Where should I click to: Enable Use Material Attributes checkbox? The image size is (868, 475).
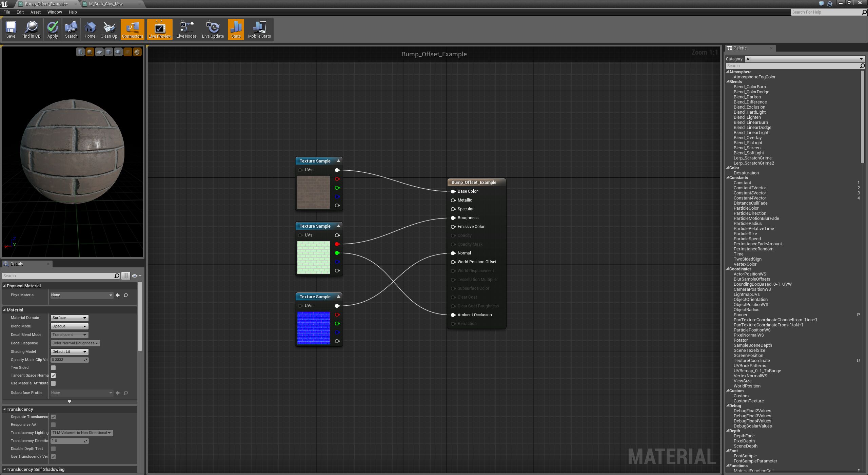pyautogui.click(x=53, y=383)
